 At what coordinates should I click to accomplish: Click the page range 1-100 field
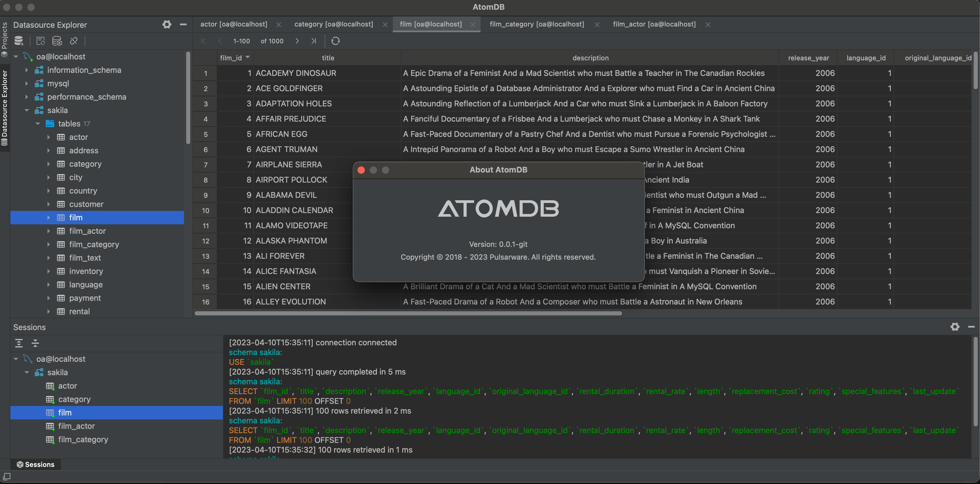(241, 41)
